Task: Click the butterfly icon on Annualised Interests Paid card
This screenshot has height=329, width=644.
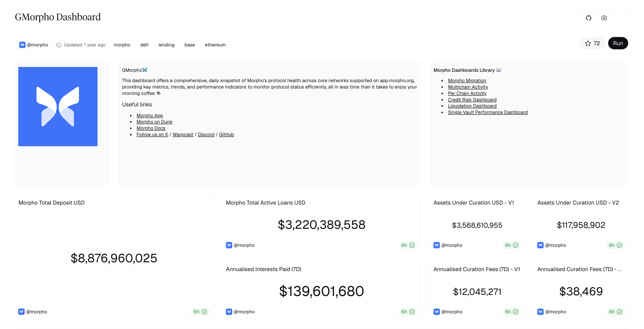Action: (229, 312)
